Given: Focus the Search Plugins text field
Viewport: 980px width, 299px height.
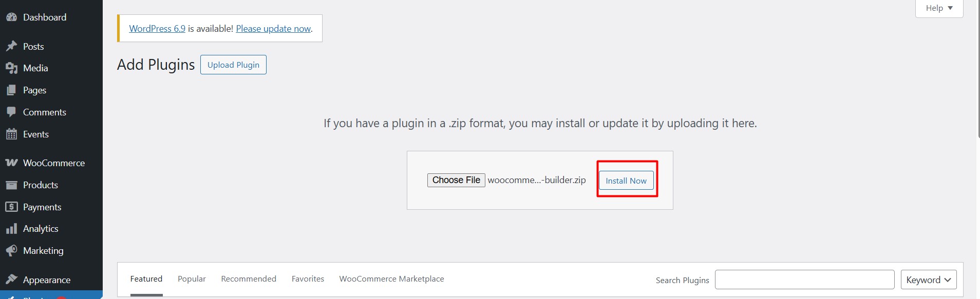Looking at the screenshot, I should (804, 280).
